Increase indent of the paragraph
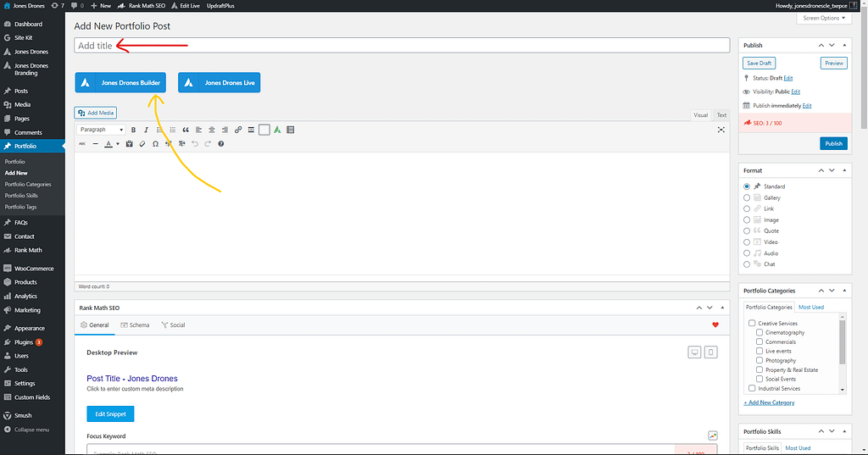The width and height of the screenshot is (868, 455). coord(181,144)
